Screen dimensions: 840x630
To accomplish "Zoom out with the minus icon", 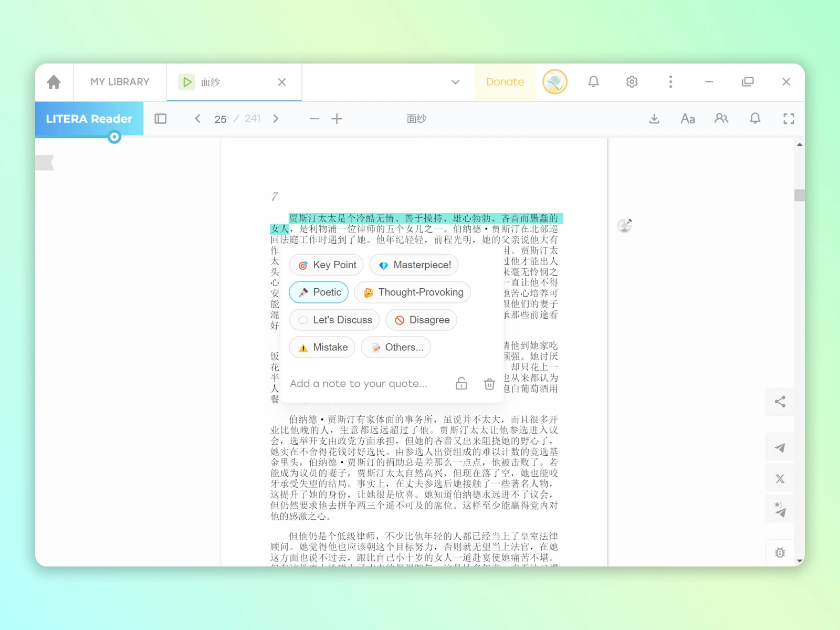I will [314, 119].
